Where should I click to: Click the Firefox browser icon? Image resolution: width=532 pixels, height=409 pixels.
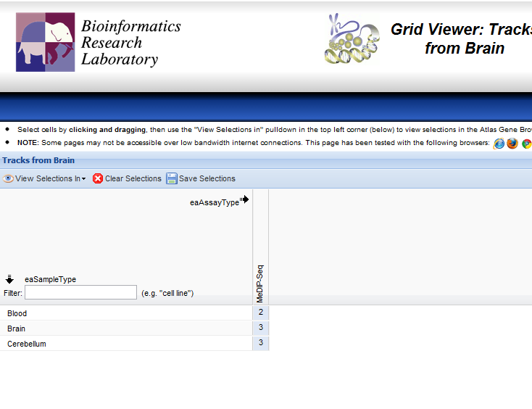[x=512, y=144]
